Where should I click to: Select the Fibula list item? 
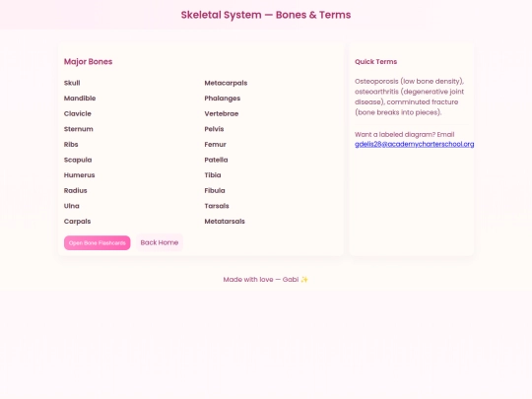point(215,190)
